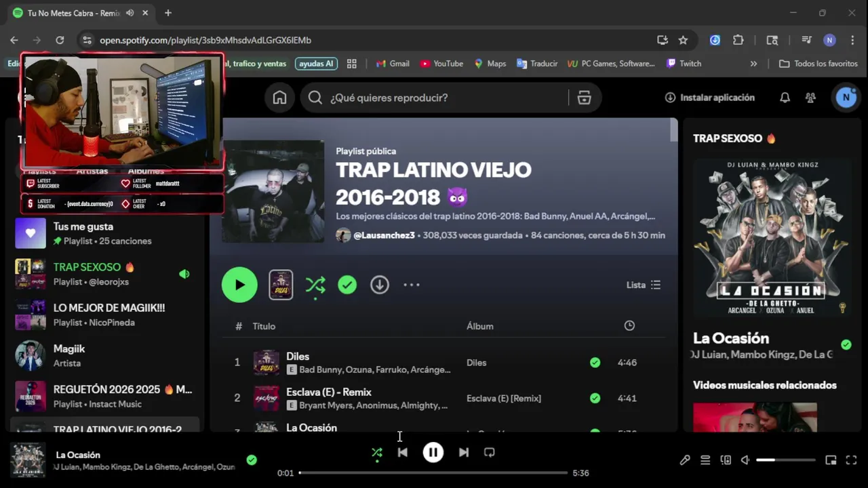Click the playlist cover image
This screenshot has width=868, height=488.
click(x=273, y=191)
